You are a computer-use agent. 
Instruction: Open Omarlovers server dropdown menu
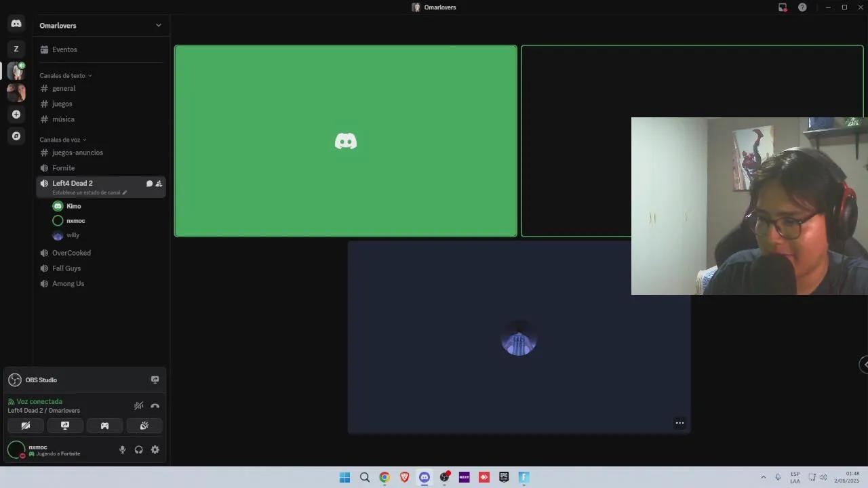(x=158, y=26)
